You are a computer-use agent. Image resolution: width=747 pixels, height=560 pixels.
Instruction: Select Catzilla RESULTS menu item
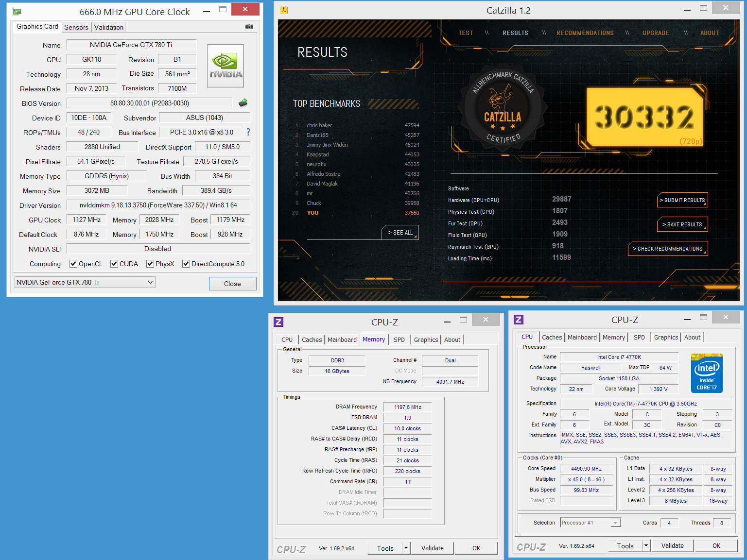(515, 33)
